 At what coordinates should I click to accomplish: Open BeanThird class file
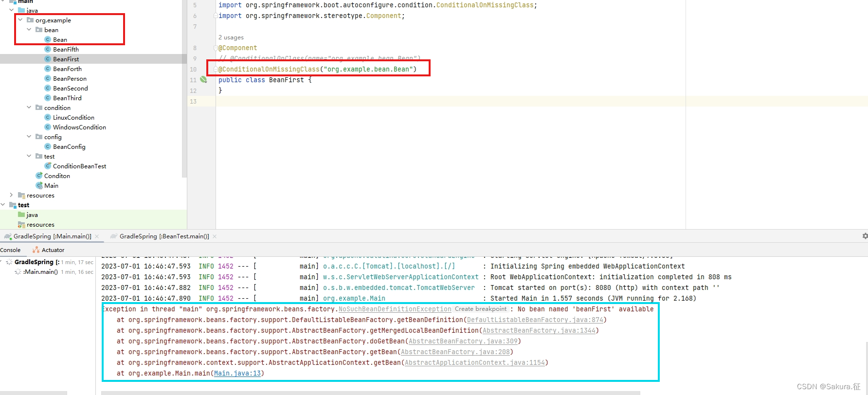pyautogui.click(x=67, y=98)
